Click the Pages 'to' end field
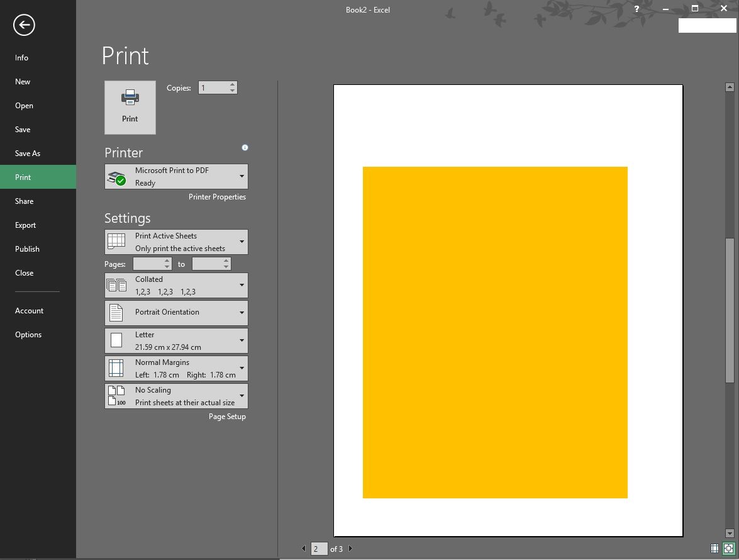This screenshot has width=739, height=560. tap(208, 264)
